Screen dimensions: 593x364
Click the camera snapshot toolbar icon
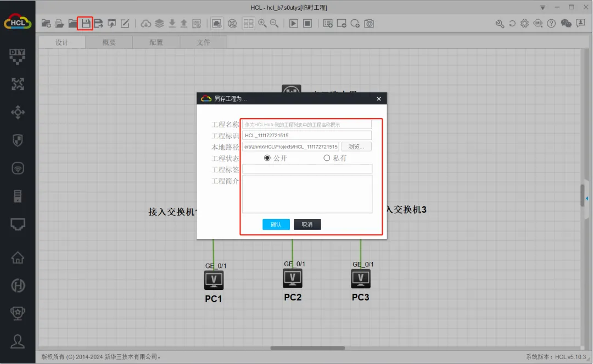click(369, 24)
